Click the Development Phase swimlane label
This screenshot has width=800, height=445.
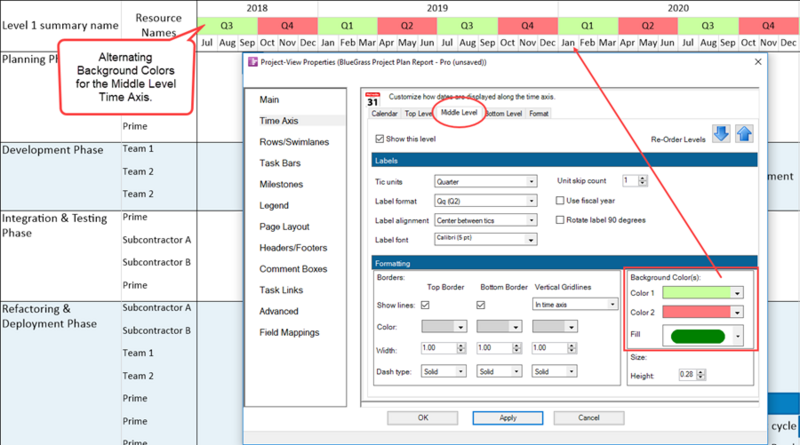coord(53,150)
